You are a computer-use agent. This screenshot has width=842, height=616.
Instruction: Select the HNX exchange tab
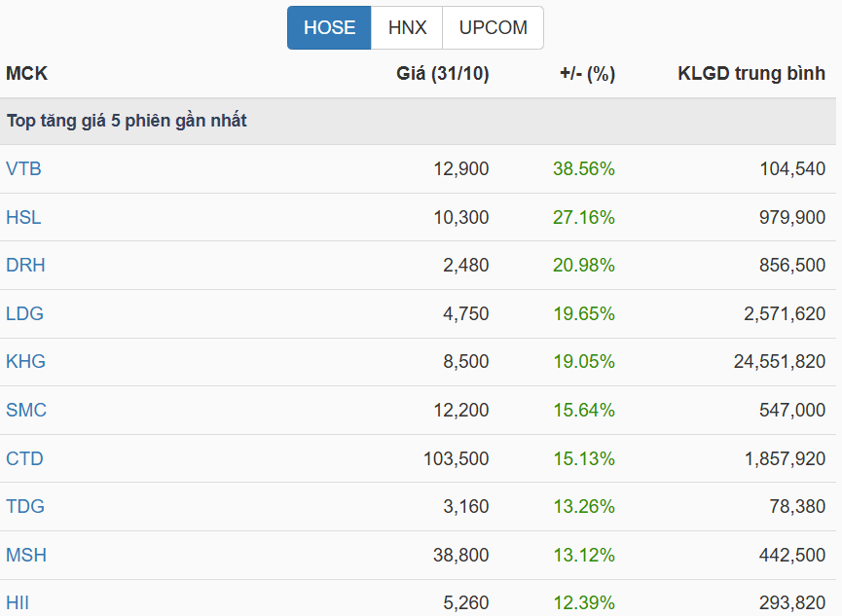pos(407,27)
